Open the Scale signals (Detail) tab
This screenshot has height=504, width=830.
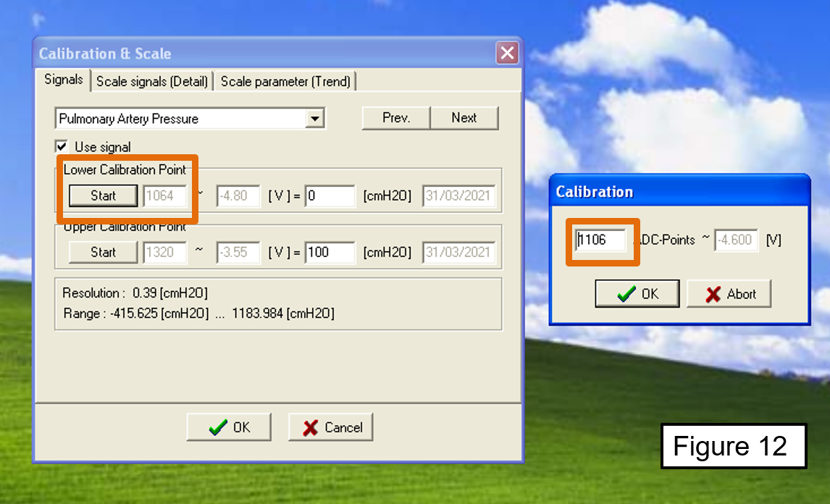[x=151, y=82]
